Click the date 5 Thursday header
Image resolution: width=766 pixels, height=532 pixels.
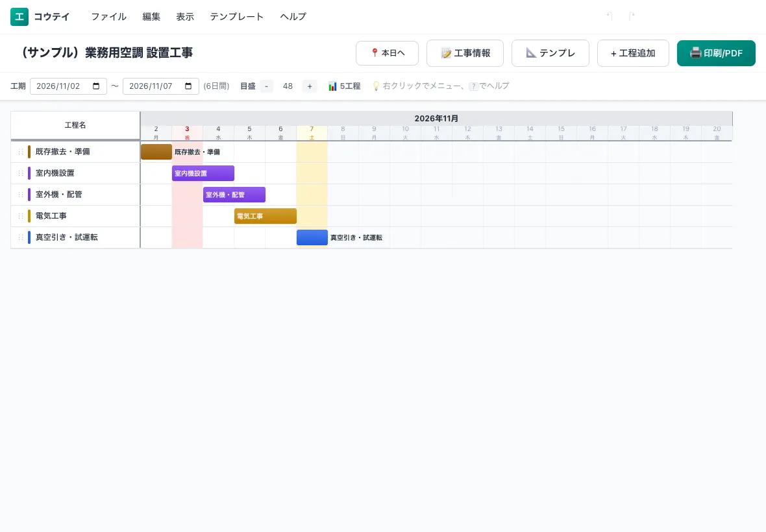[x=250, y=133]
